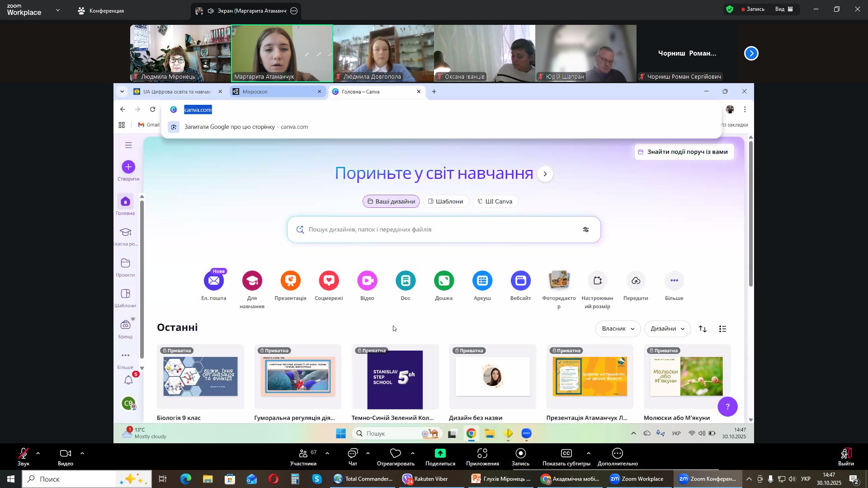The height and width of the screenshot is (488, 868).
Task: Click the Створити plus button in Canva
Action: (128, 168)
